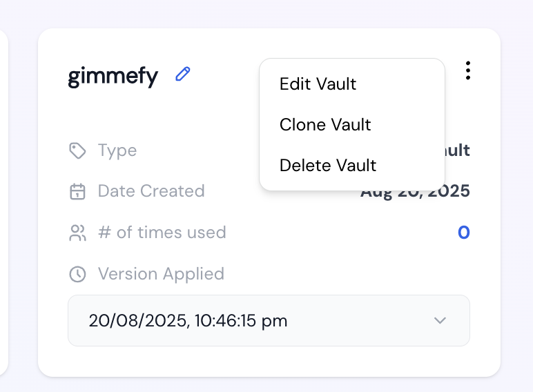Open the three-dot vault options menu

pos(468,70)
